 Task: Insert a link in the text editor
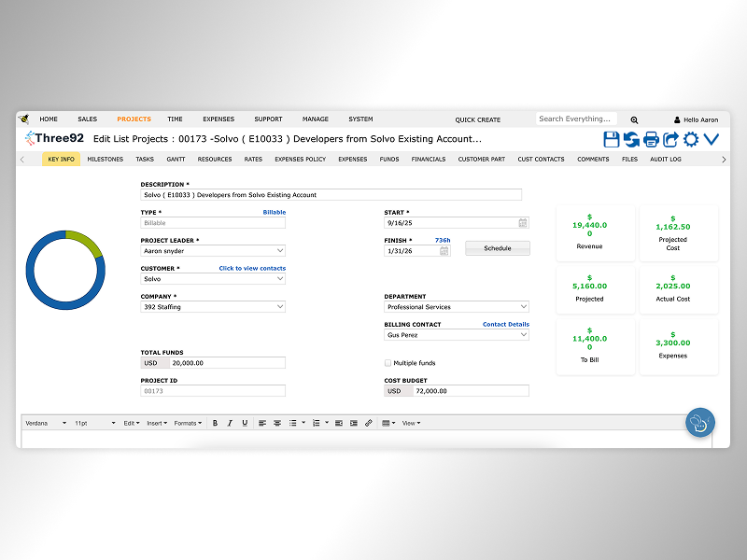(368, 423)
